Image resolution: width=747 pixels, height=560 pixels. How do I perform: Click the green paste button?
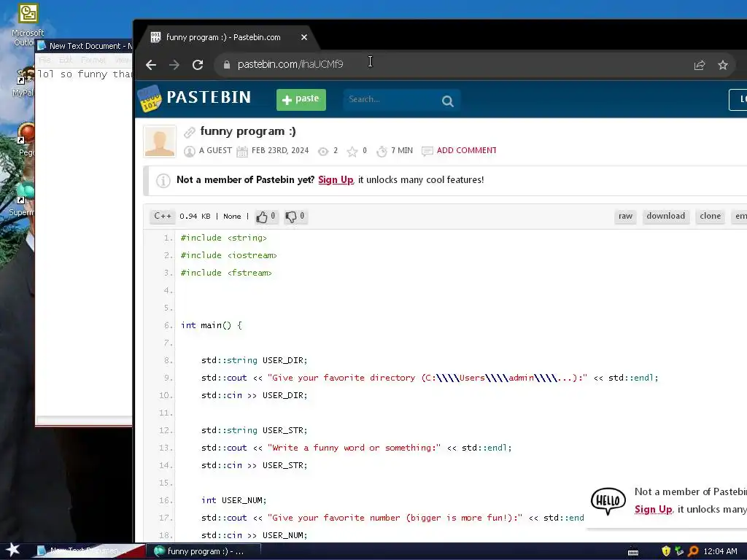click(301, 99)
